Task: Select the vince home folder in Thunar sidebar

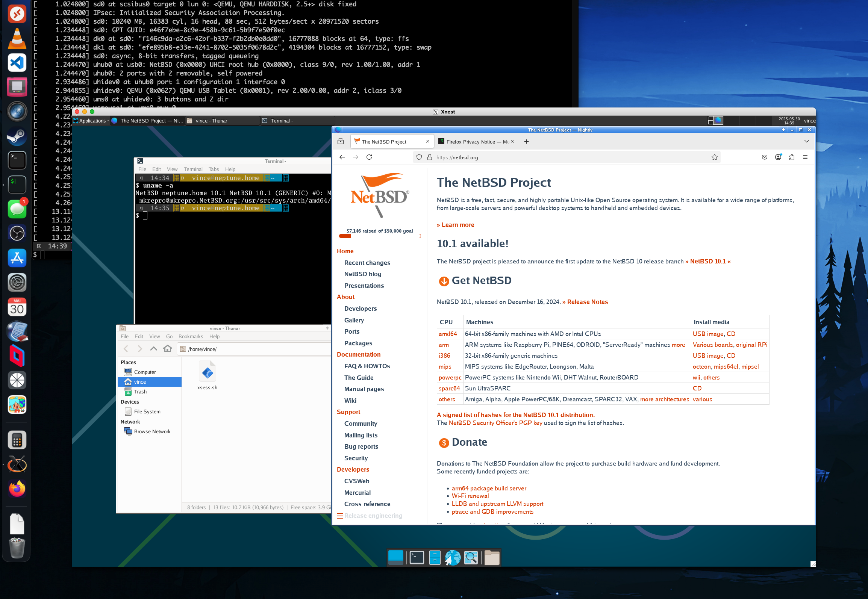Action: click(139, 381)
